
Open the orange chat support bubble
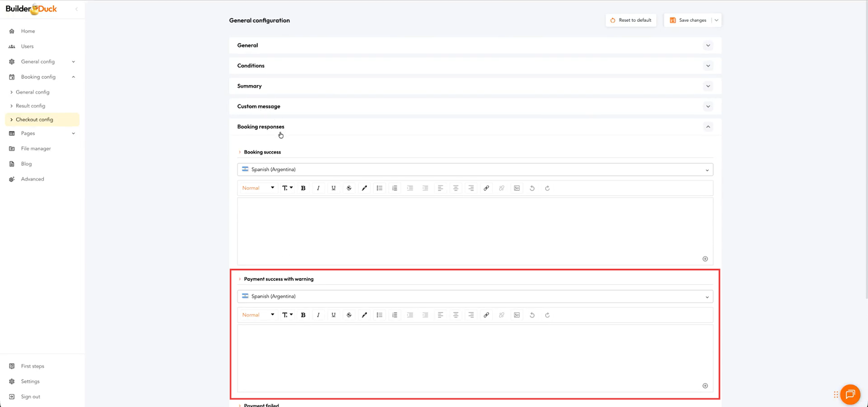(850, 395)
